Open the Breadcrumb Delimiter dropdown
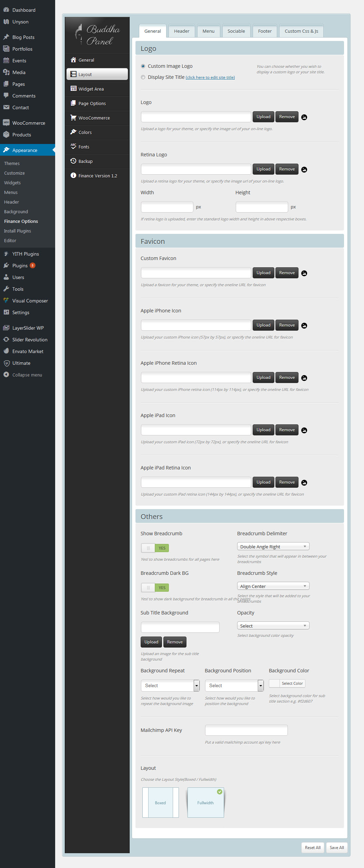This screenshot has height=868, width=364. coord(273,546)
